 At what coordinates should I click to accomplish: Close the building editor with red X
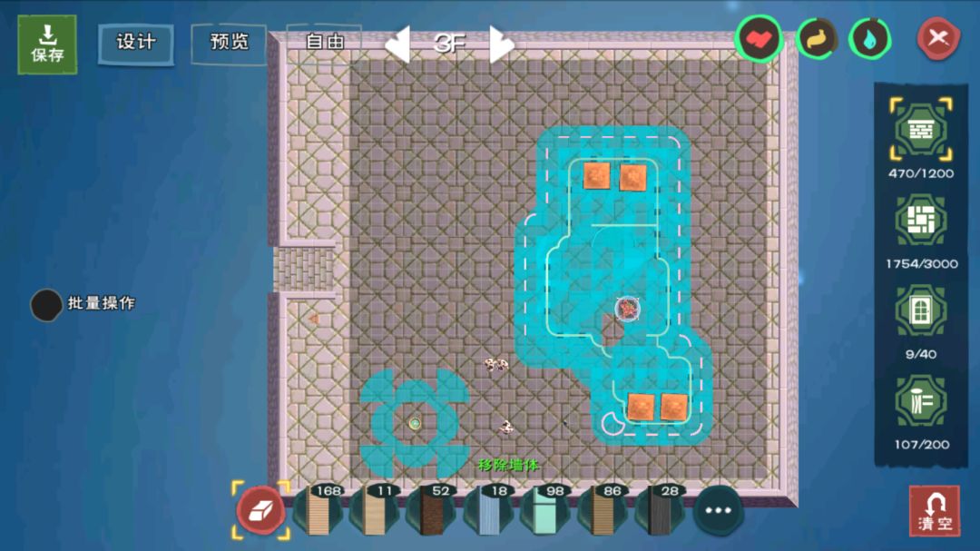(x=938, y=39)
